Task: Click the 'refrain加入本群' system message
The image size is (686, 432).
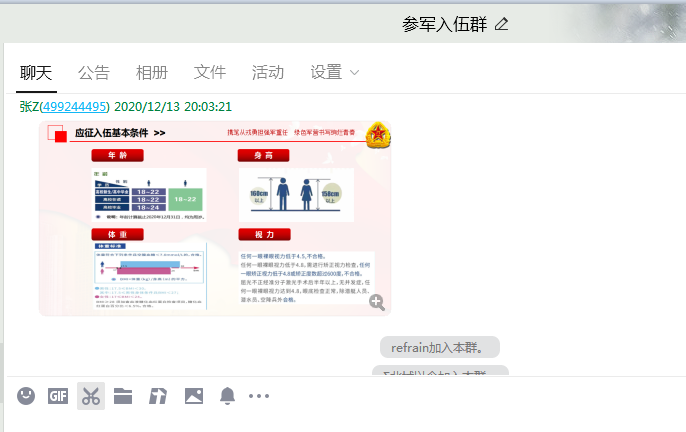Action: (x=439, y=347)
